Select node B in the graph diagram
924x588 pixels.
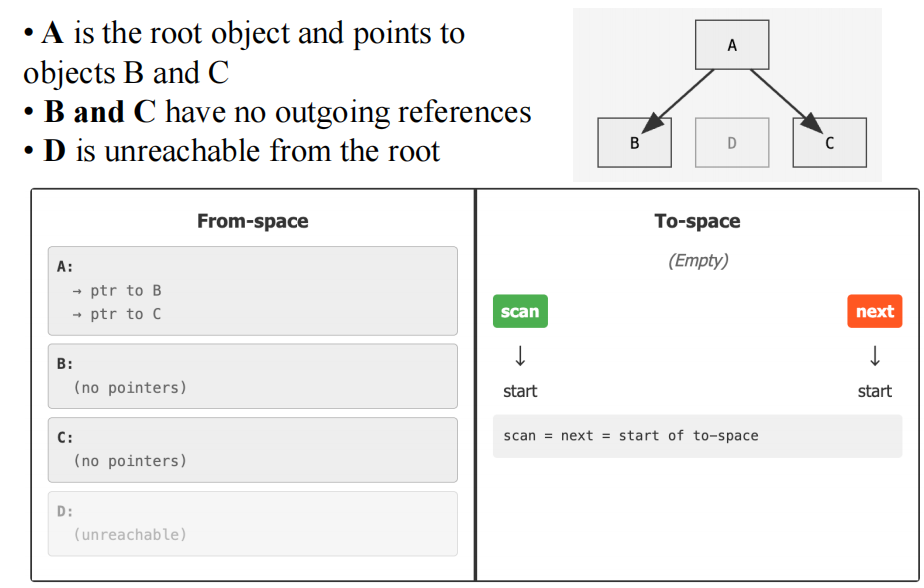[635, 143]
